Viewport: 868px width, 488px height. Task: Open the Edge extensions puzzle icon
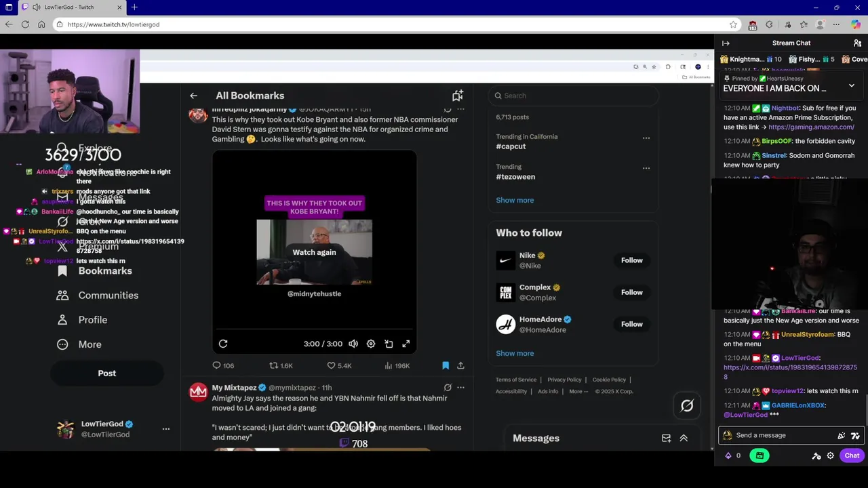(x=769, y=24)
